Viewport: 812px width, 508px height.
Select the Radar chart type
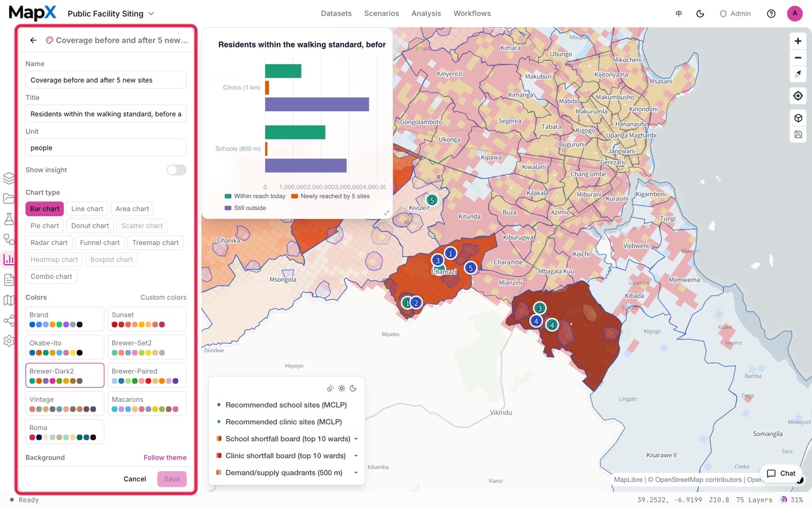(49, 243)
